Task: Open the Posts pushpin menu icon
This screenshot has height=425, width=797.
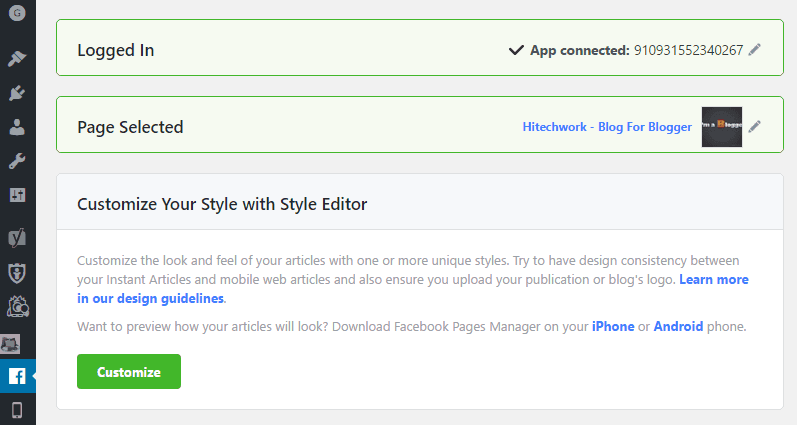Action: [17, 58]
